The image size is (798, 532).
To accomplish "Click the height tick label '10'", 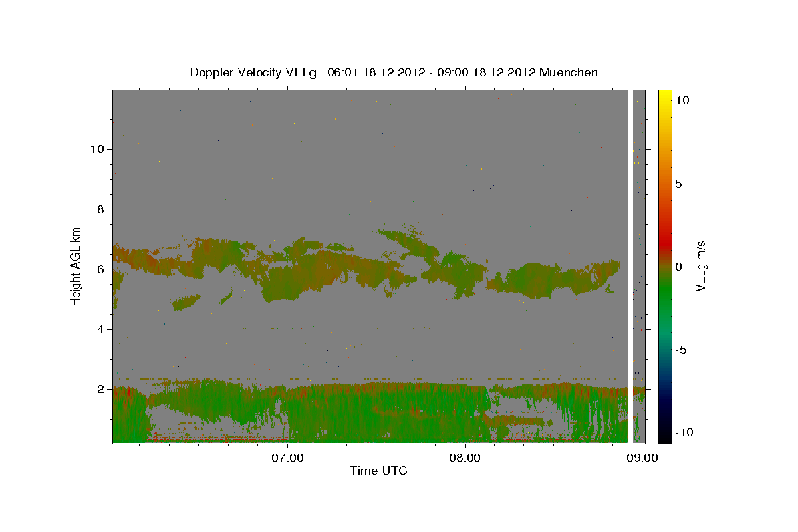I will tap(97, 149).
